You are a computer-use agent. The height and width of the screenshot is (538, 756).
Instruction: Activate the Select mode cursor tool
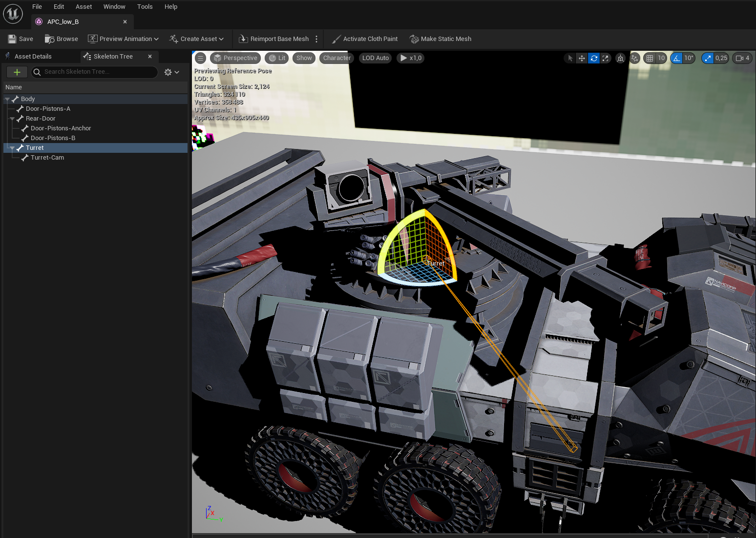click(x=570, y=58)
